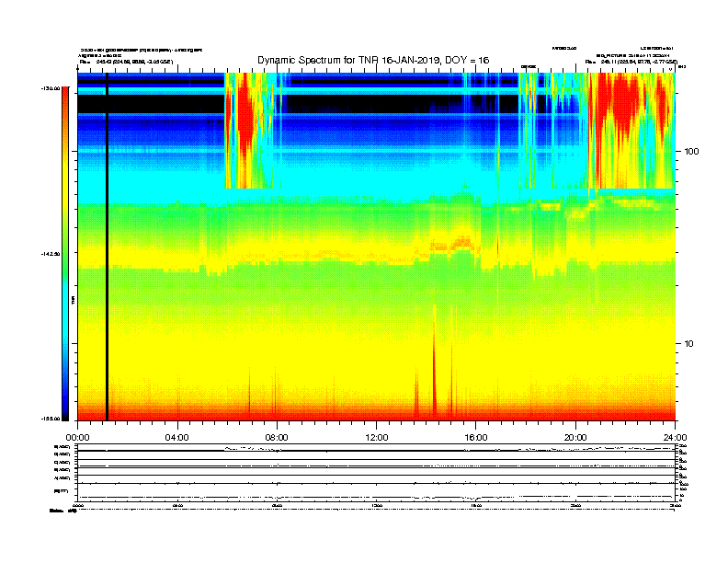Select the 08:00 time axis label
Image resolution: width=728 pixels, height=563 pixels.
pos(277,438)
